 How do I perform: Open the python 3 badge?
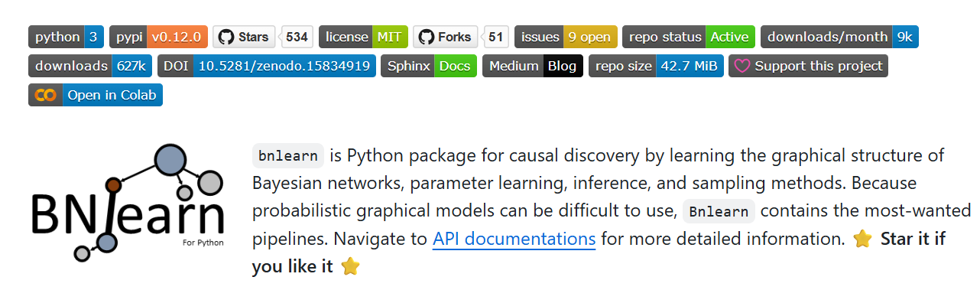click(x=66, y=37)
